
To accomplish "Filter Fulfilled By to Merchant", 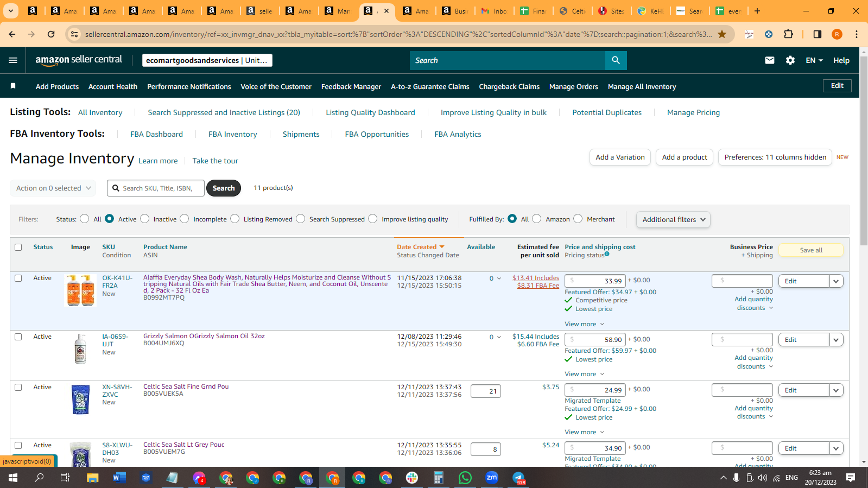I will tap(578, 219).
